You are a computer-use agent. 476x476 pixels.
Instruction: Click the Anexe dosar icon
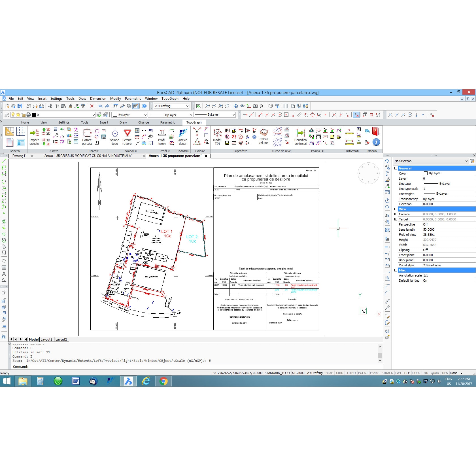(183, 133)
